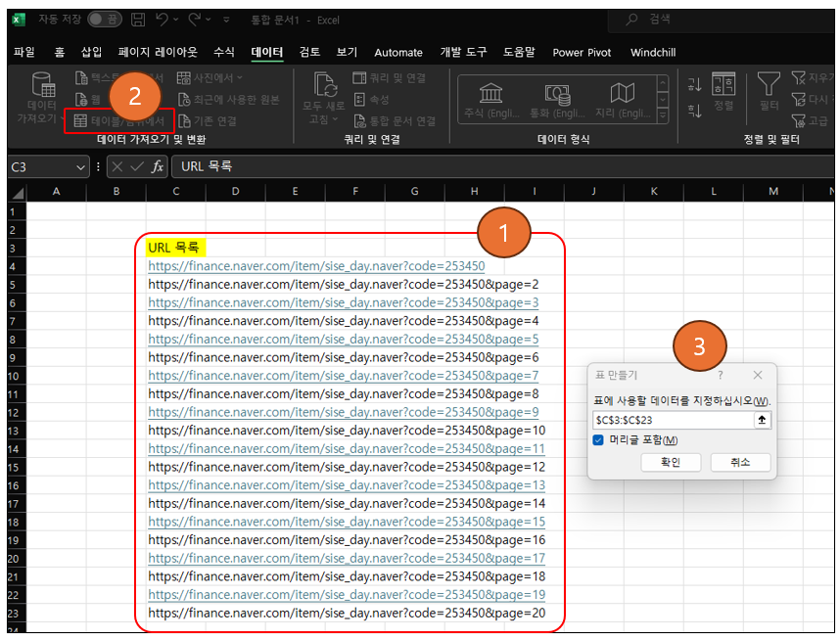The width and height of the screenshot is (840, 640).
Task: Click the 웹 (From Web) icon
Action: 81,100
